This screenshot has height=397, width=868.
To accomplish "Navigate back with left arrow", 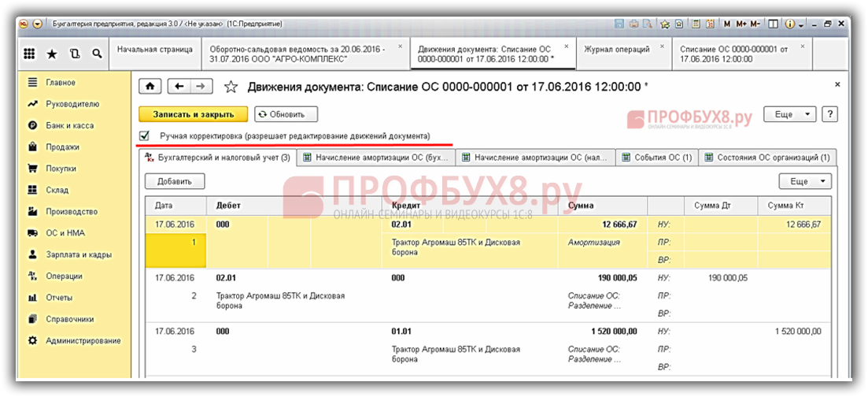I will (179, 86).
